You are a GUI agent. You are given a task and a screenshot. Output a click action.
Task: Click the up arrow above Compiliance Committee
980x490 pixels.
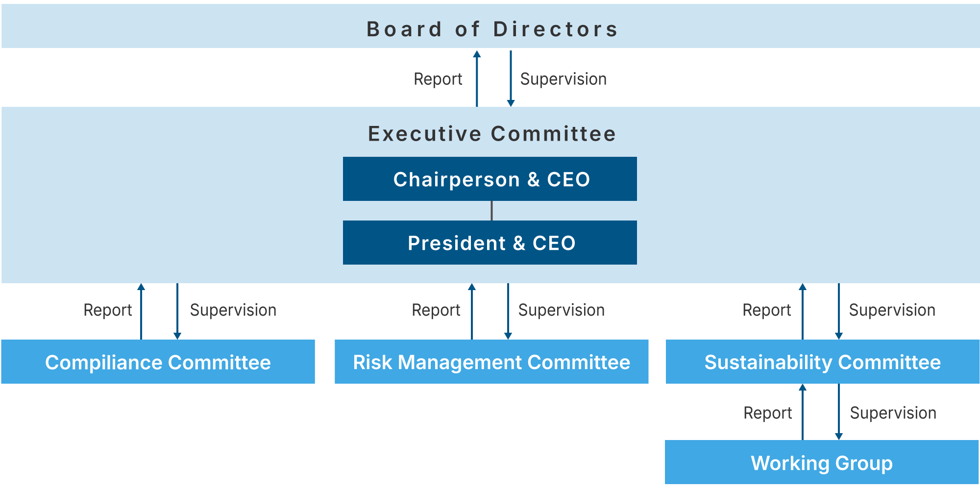(x=141, y=311)
